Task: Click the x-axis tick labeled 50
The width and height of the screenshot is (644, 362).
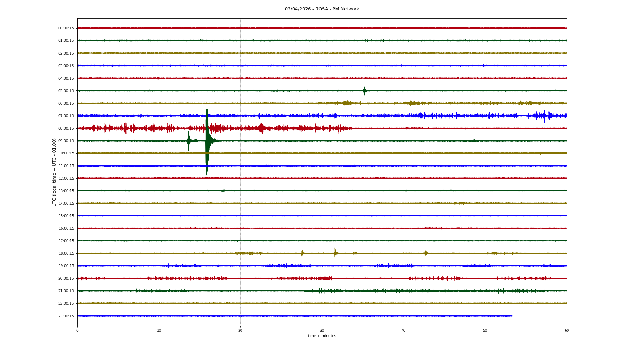Action: pyautogui.click(x=485, y=331)
